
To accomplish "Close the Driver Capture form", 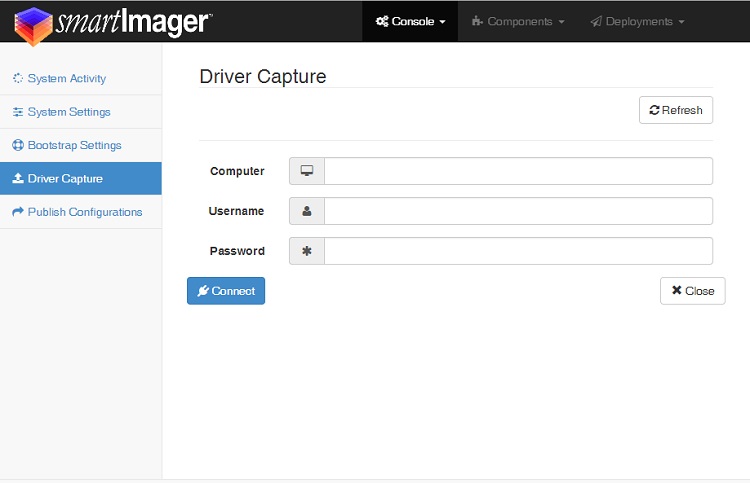I will [x=692, y=291].
